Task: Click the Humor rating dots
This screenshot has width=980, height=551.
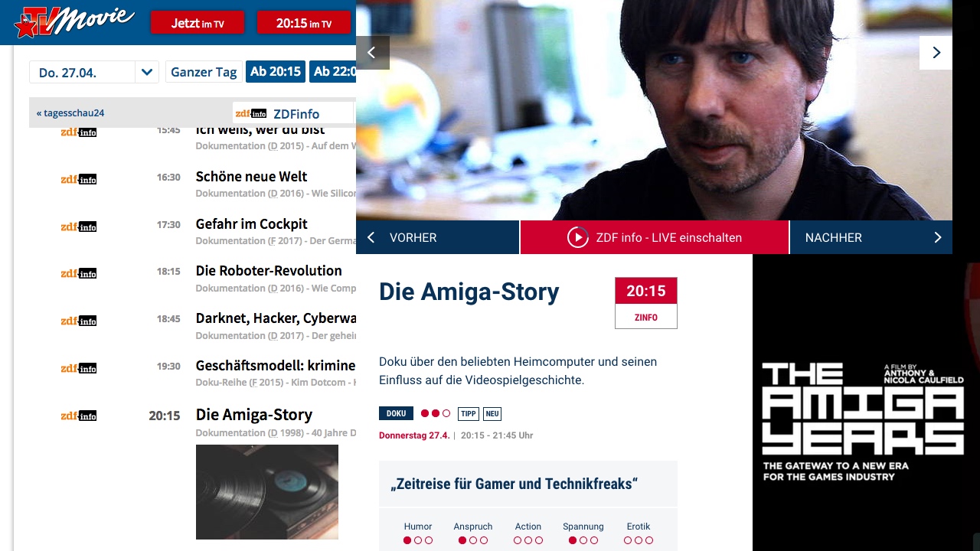Action: click(418, 540)
